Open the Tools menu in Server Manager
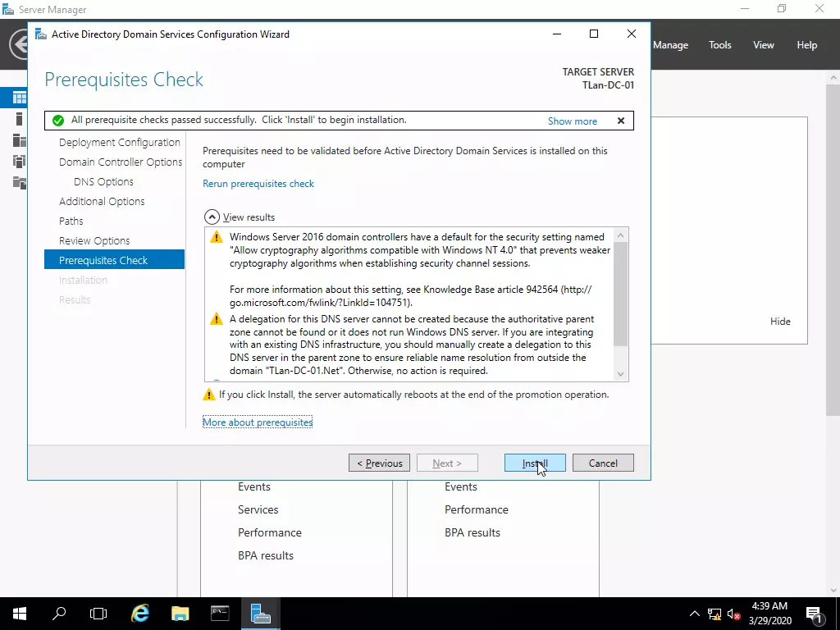Screen dimensions: 840x630 719,45
